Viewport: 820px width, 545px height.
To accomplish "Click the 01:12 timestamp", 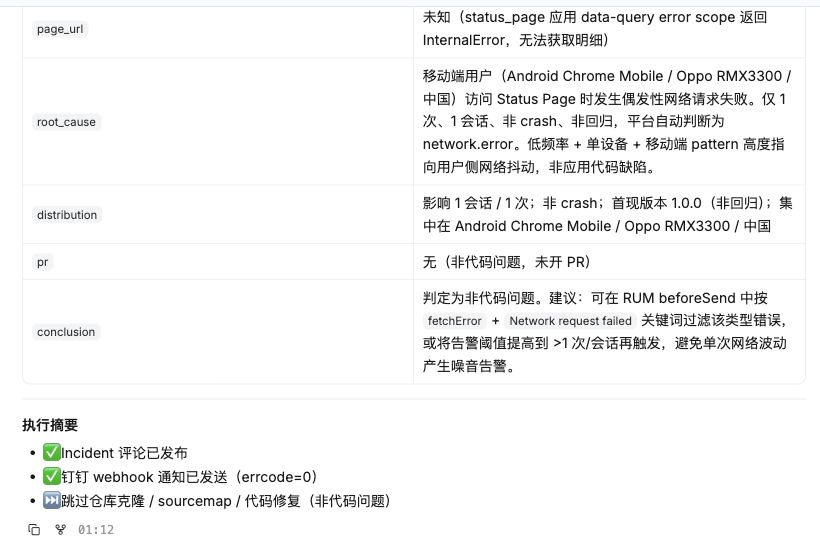I will coord(96,530).
